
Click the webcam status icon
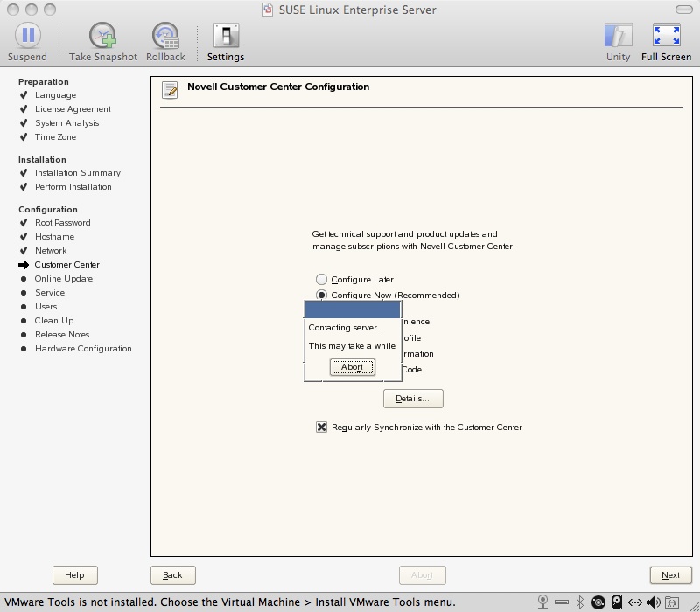[x=542, y=602]
